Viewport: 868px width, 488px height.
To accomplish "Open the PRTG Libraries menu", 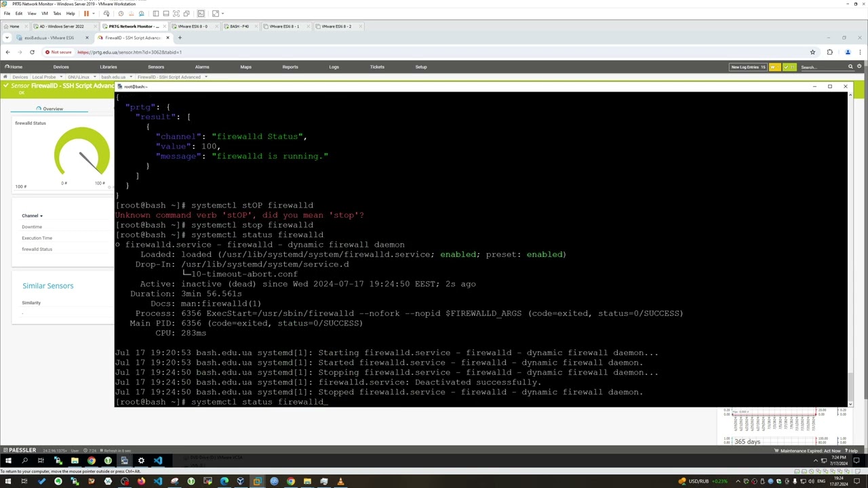I will tap(108, 67).
